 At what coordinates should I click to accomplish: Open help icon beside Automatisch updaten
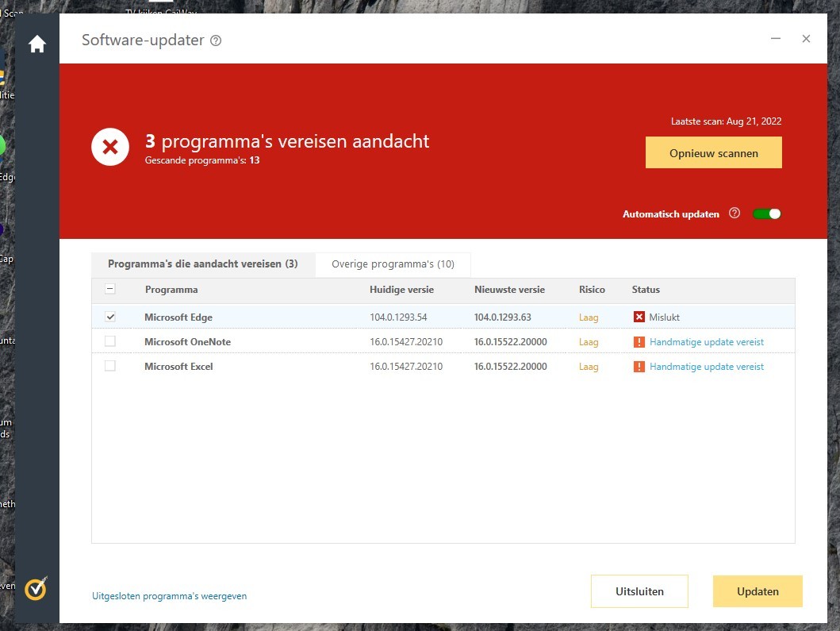[x=735, y=214]
